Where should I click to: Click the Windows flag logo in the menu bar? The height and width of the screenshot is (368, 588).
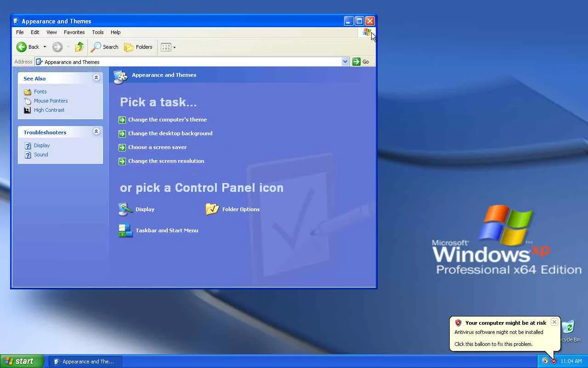(366, 32)
